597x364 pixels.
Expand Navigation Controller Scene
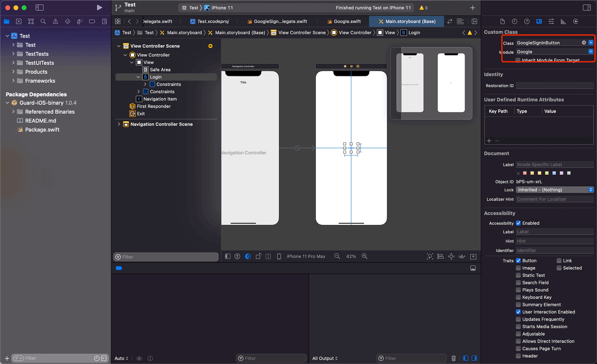[119, 124]
